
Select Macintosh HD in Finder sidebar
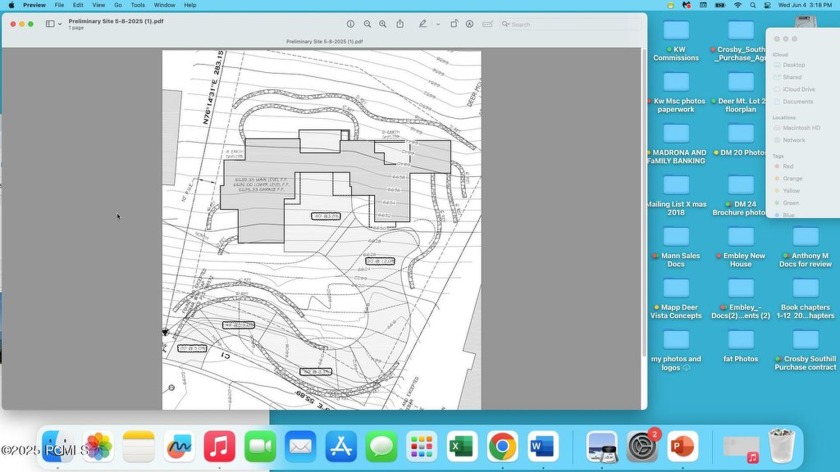[x=800, y=128]
